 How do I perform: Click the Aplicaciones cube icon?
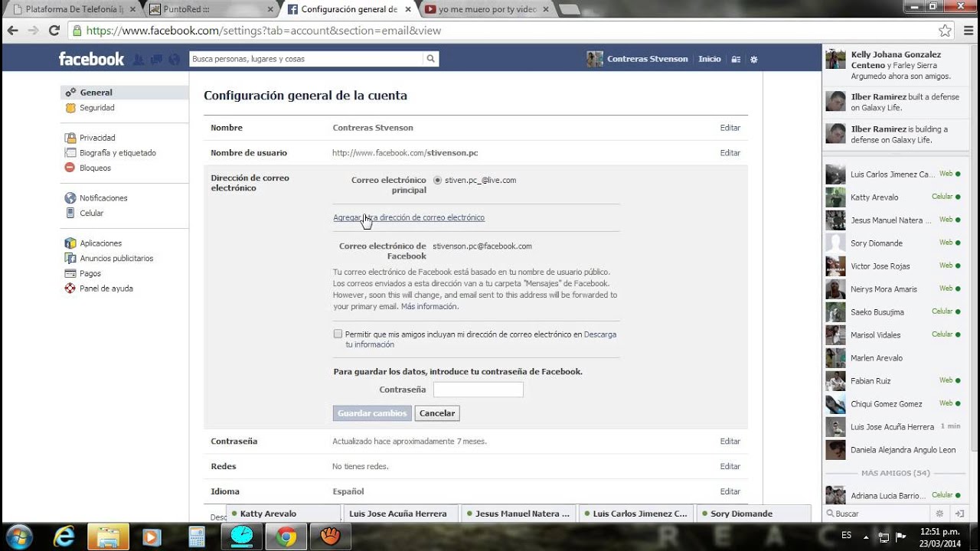coord(70,243)
